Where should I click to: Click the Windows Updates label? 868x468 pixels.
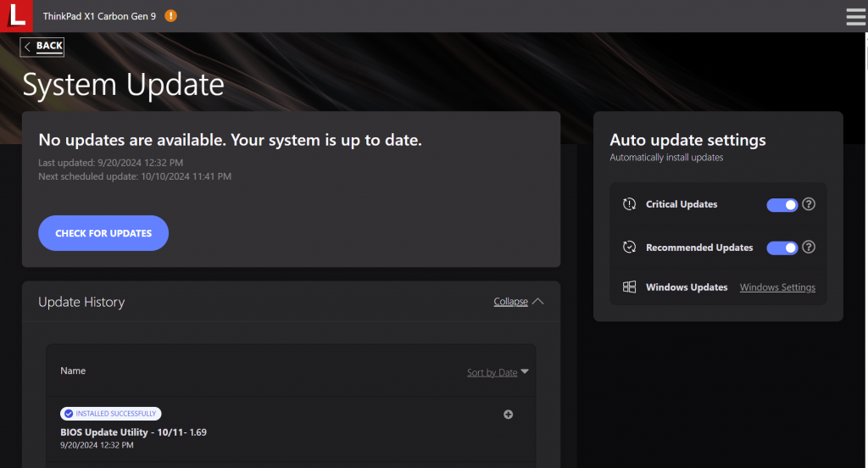[687, 287]
